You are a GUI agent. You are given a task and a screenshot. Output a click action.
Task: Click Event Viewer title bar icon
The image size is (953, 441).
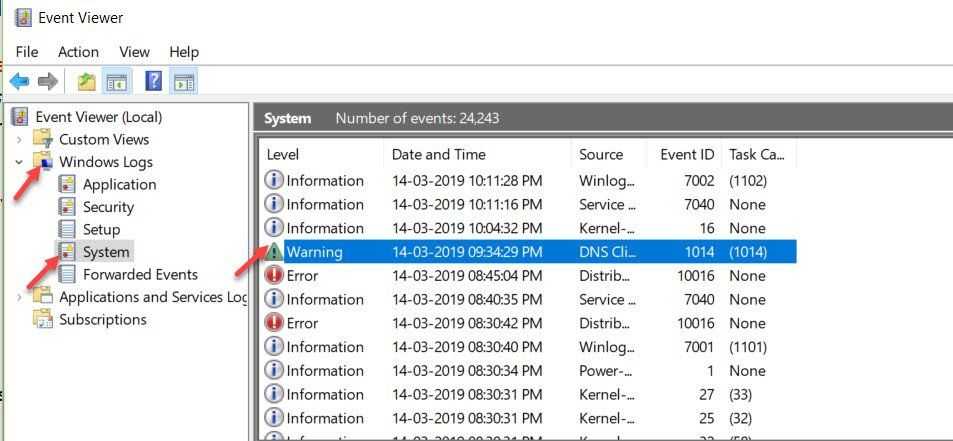tap(23, 18)
